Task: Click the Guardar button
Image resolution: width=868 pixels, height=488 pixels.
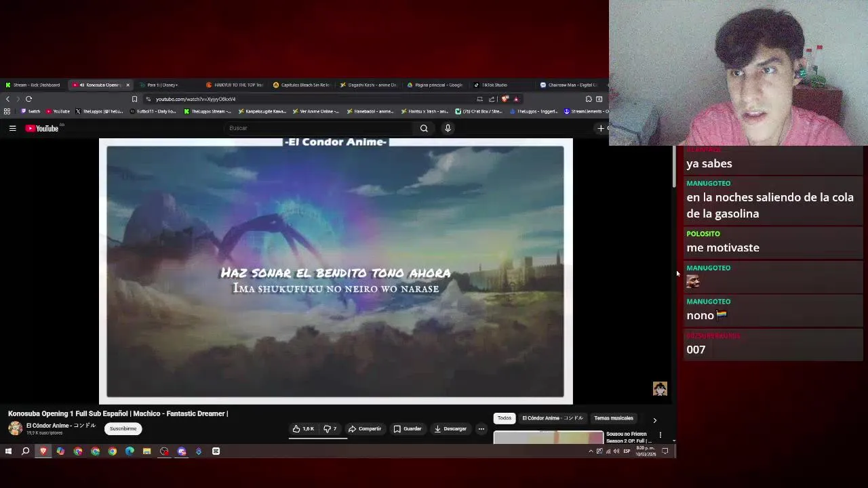Action: pyautogui.click(x=408, y=429)
